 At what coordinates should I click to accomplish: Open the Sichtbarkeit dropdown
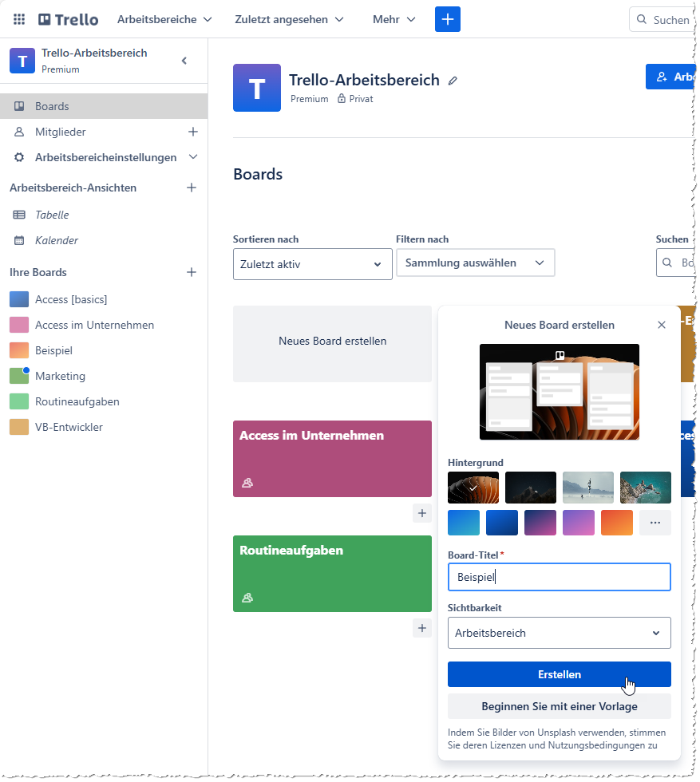pyautogui.click(x=559, y=632)
